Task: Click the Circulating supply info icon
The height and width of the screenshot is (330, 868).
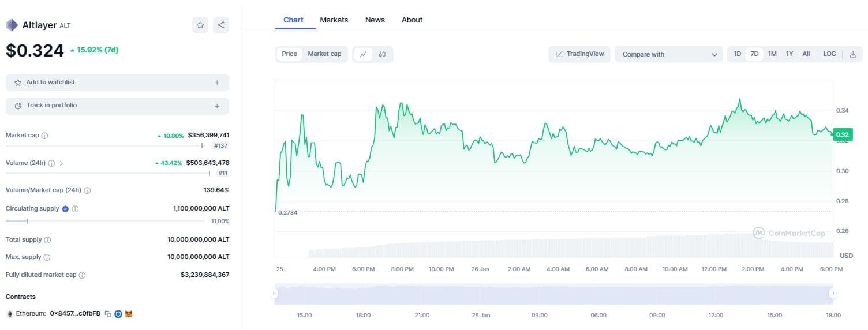Action: pos(75,209)
